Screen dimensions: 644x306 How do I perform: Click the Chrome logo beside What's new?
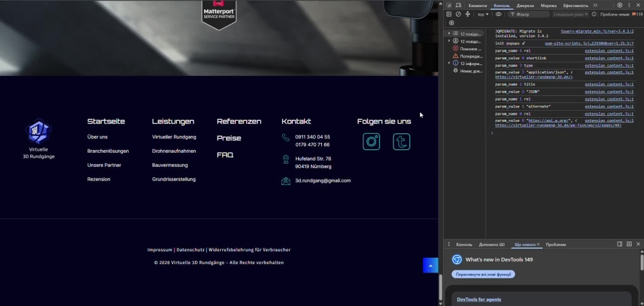457,260
